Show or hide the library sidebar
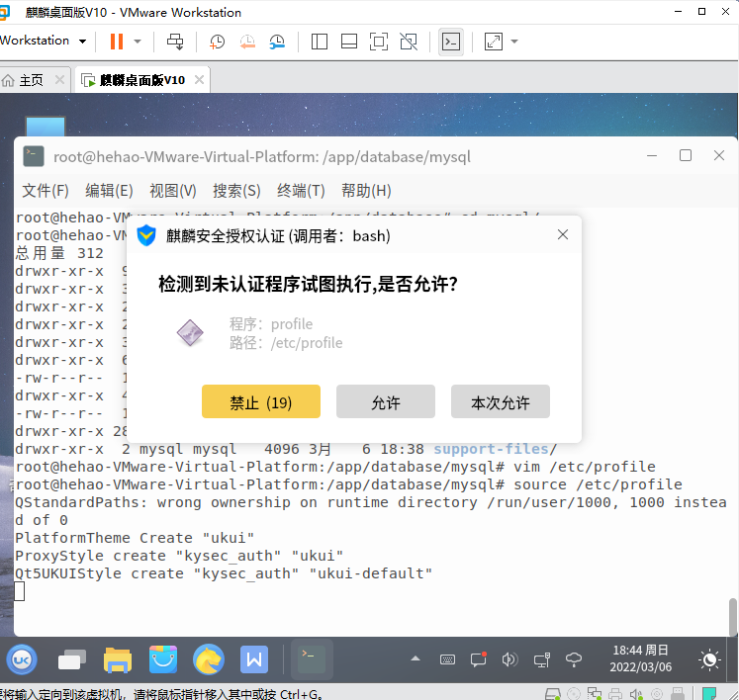 320,42
